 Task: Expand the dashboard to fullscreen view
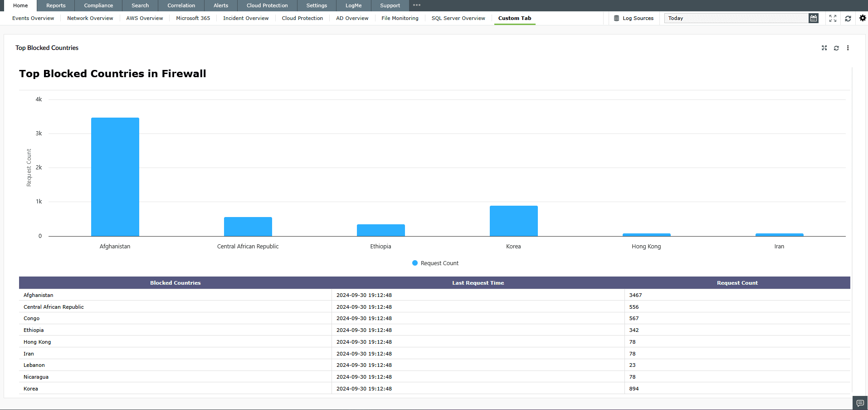833,19
